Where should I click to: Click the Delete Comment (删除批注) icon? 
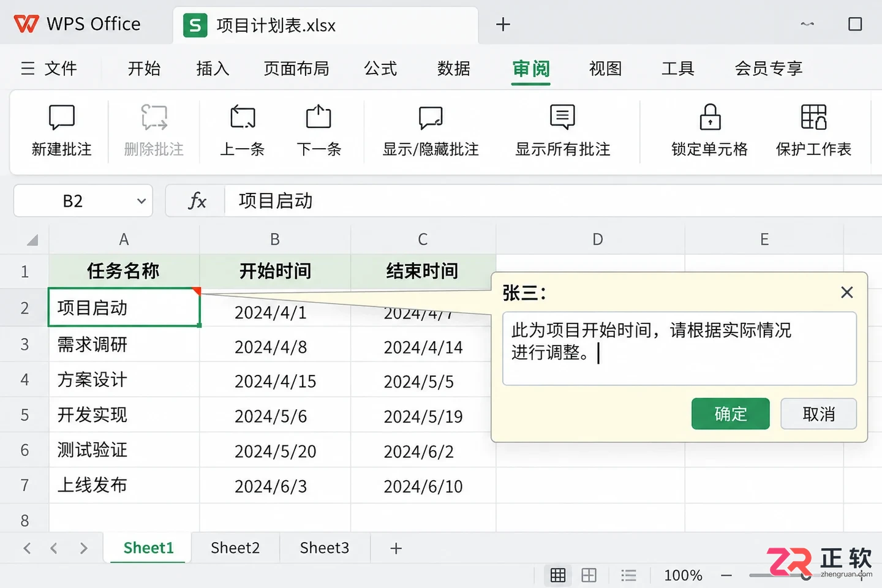[x=154, y=117]
